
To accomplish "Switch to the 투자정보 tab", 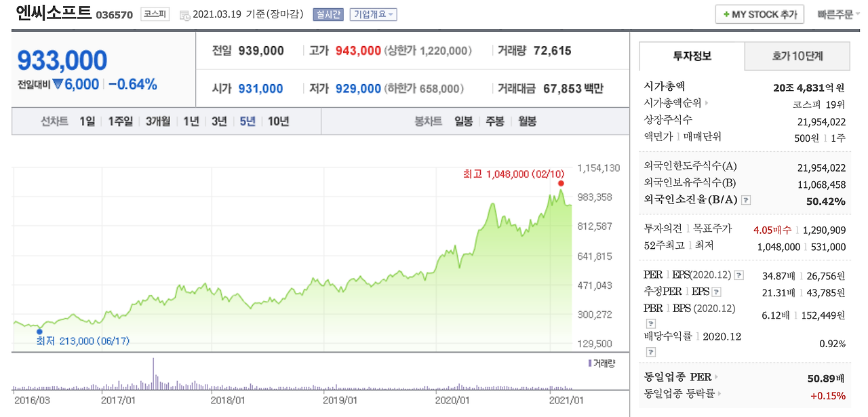I will 692,56.
